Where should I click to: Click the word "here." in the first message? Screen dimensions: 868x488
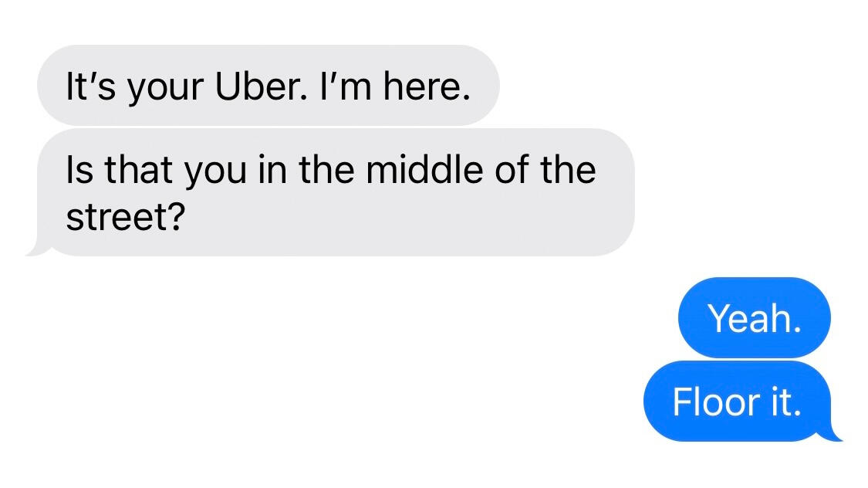click(426, 86)
